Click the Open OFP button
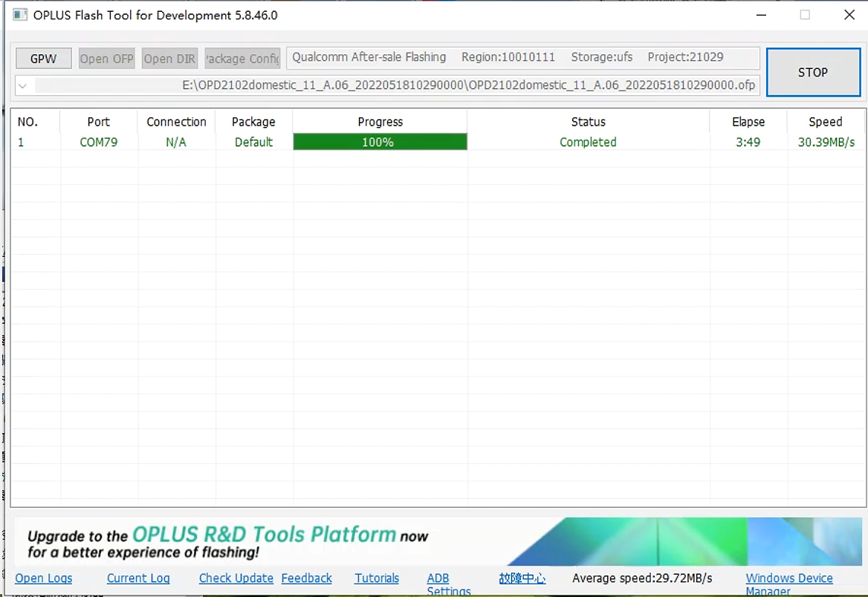Viewport: 868px width, 597px height. [107, 59]
